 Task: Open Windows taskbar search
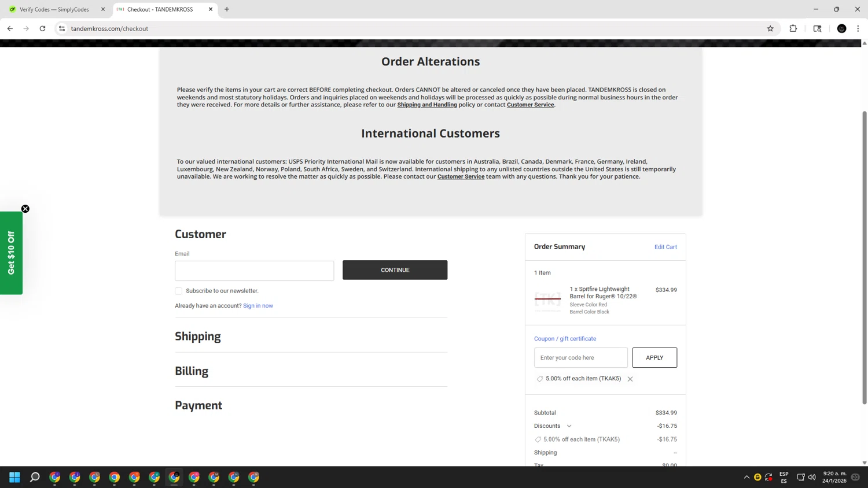tap(35, 477)
